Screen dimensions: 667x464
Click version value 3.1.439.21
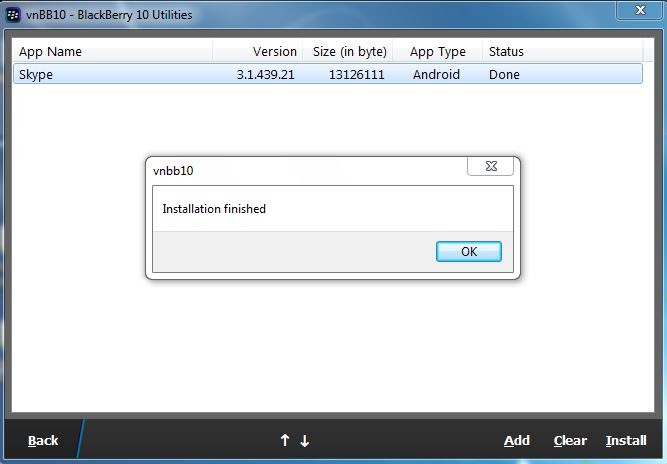265,74
